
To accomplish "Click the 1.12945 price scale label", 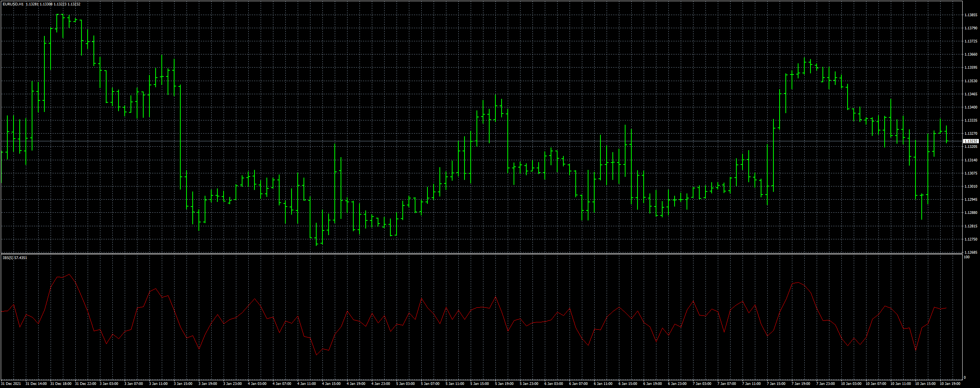I will [971, 200].
